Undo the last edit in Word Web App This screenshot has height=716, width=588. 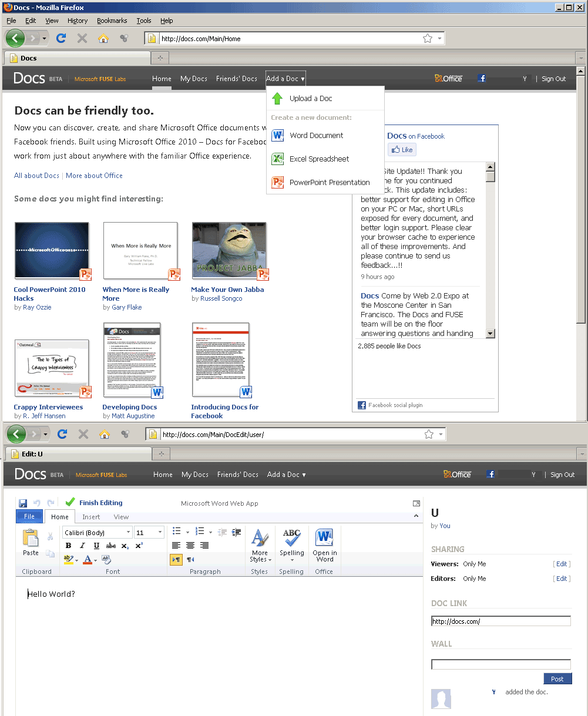coord(37,503)
